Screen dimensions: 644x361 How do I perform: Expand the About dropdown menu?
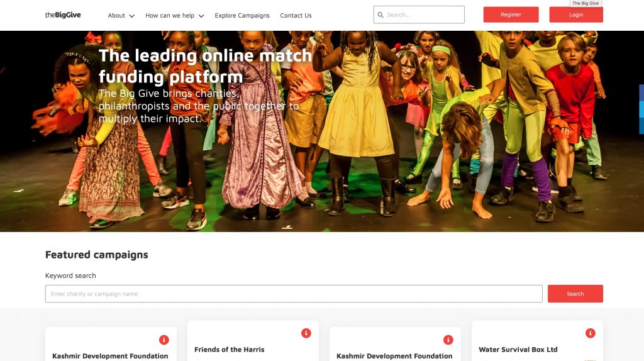121,16
